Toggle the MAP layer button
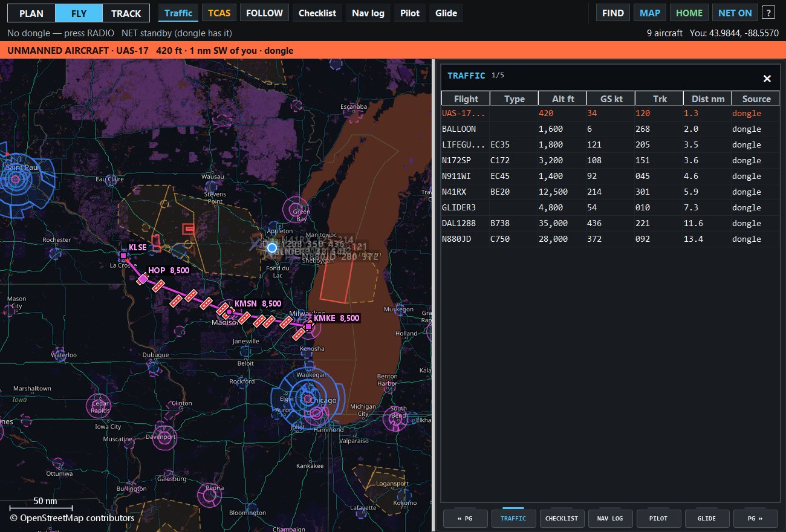Screen dimensions: 786x532 point(650,13)
